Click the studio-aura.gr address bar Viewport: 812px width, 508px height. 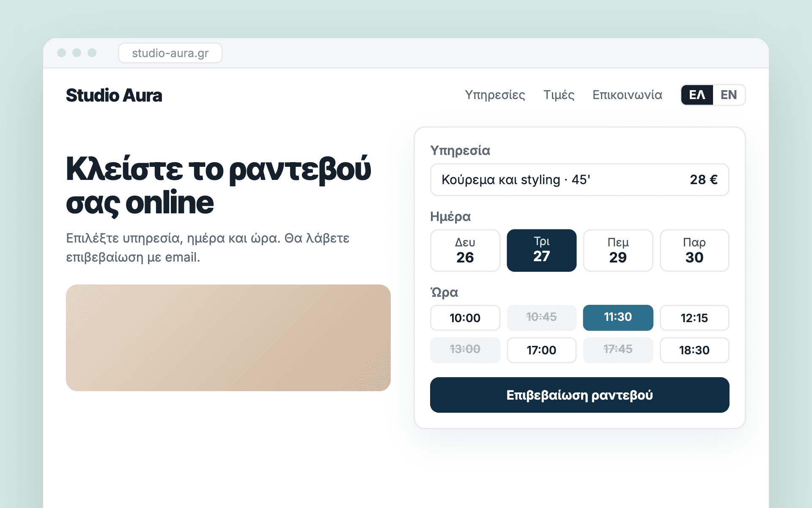pos(170,53)
